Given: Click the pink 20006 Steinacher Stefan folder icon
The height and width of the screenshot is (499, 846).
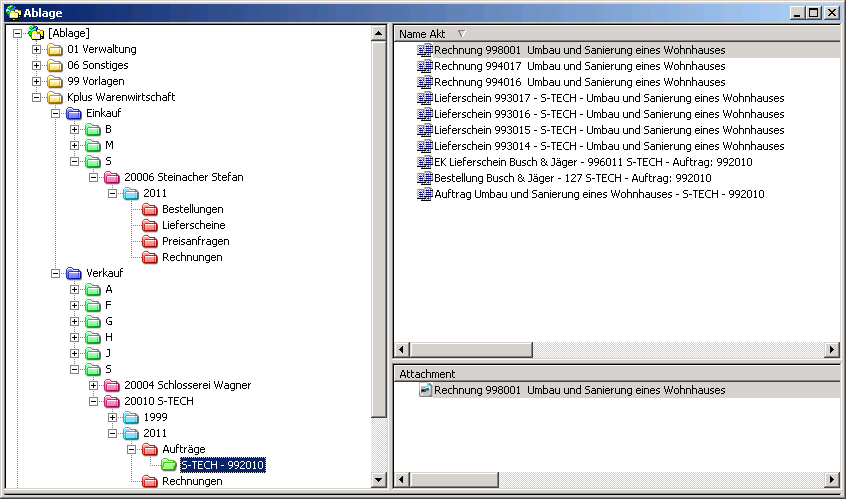Looking at the screenshot, I should click(x=112, y=177).
